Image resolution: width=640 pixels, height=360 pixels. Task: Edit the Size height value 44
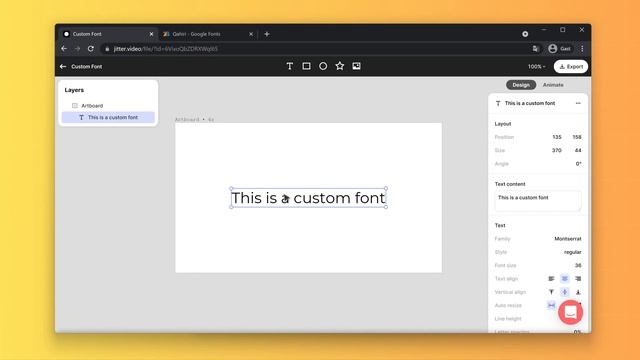(x=578, y=151)
